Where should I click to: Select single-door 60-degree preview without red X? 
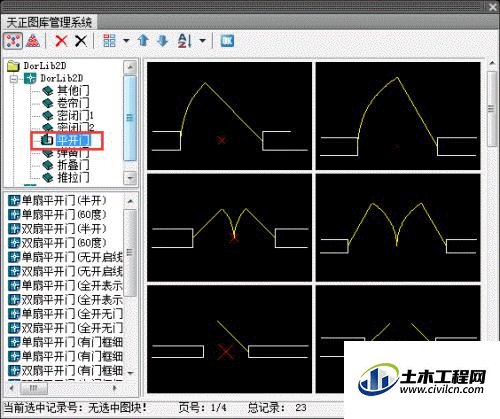click(x=398, y=116)
